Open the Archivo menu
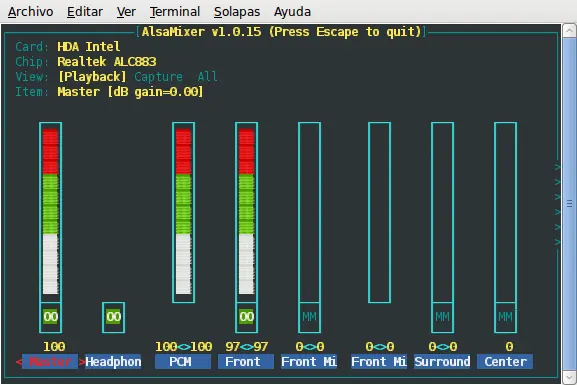This screenshot has width=577, height=385. click(x=31, y=12)
